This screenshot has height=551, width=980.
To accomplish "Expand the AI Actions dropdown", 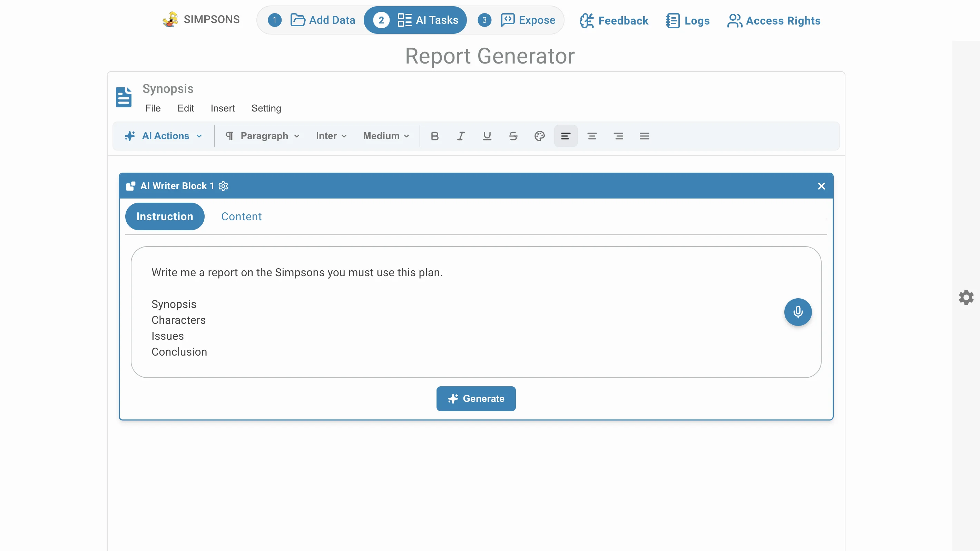I will coord(164,136).
